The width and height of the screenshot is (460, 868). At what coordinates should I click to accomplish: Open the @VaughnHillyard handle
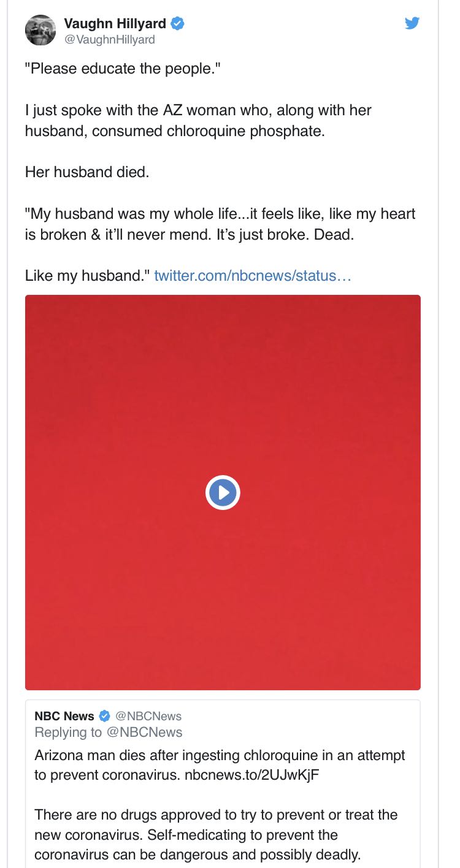109,40
